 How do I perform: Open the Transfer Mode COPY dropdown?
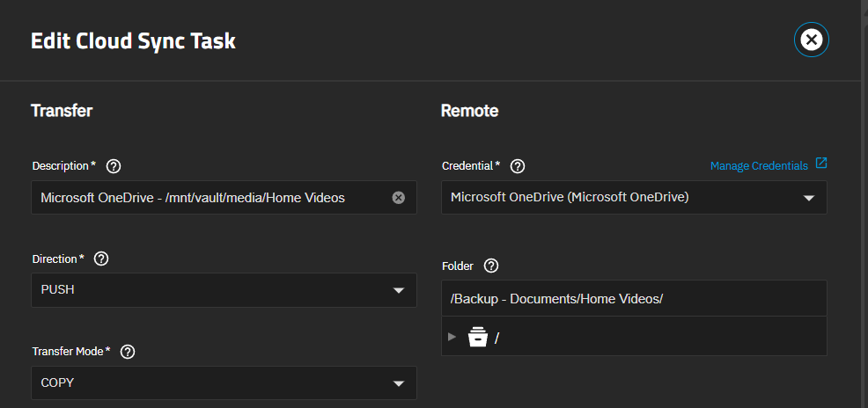pos(224,382)
